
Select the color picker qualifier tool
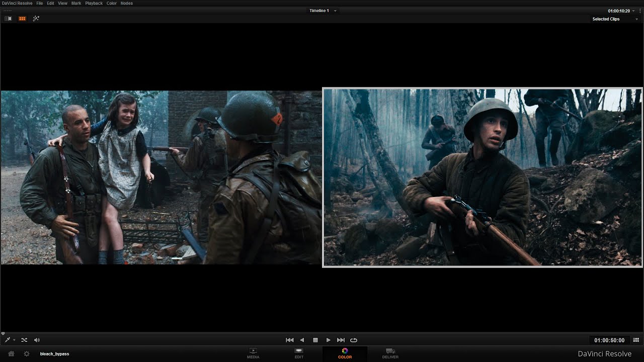tap(8, 340)
